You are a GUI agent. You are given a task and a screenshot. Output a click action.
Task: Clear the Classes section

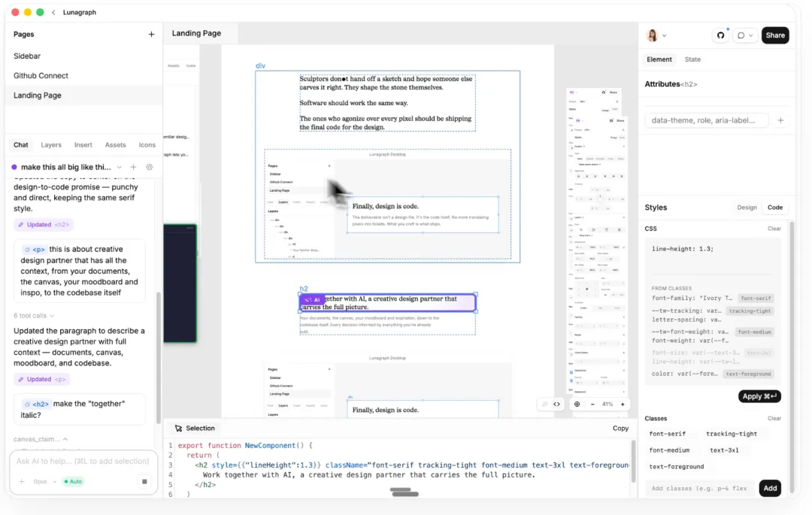pyautogui.click(x=774, y=418)
